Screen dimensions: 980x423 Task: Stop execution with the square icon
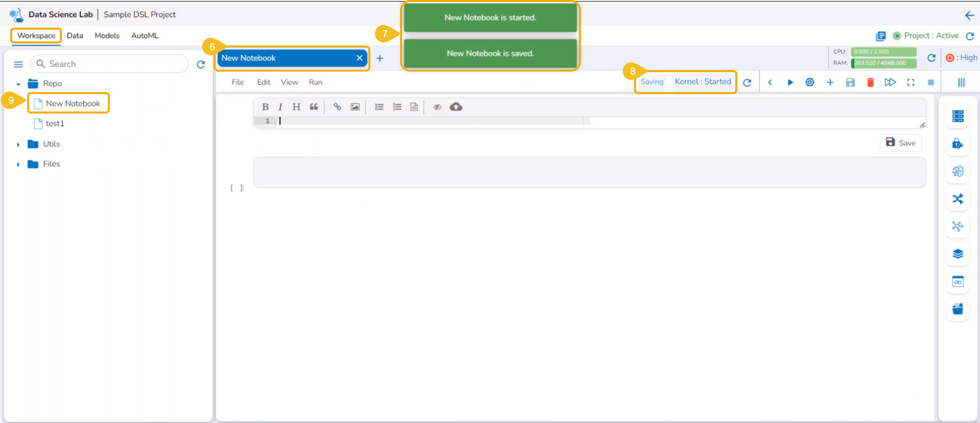(931, 82)
